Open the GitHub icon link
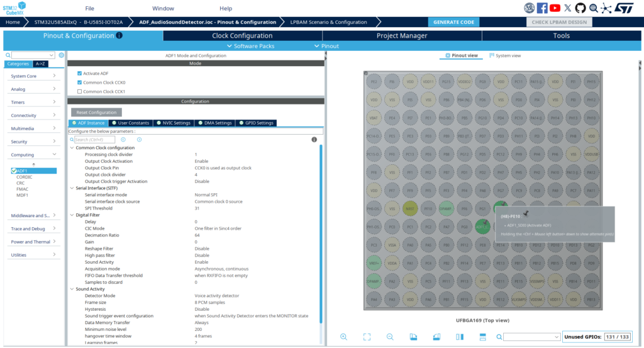The width and height of the screenshot is (644, 348). coord(580,8)
